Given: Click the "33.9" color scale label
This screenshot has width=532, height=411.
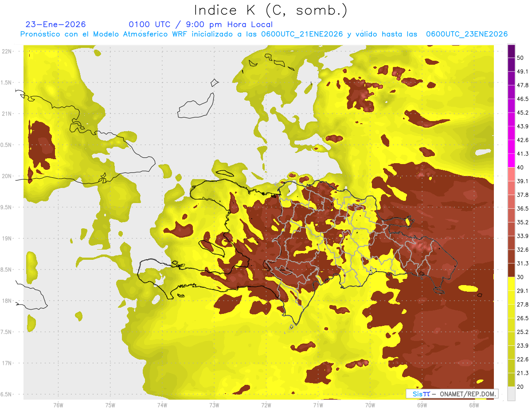Looking at the screenshot, I should 523,236.
